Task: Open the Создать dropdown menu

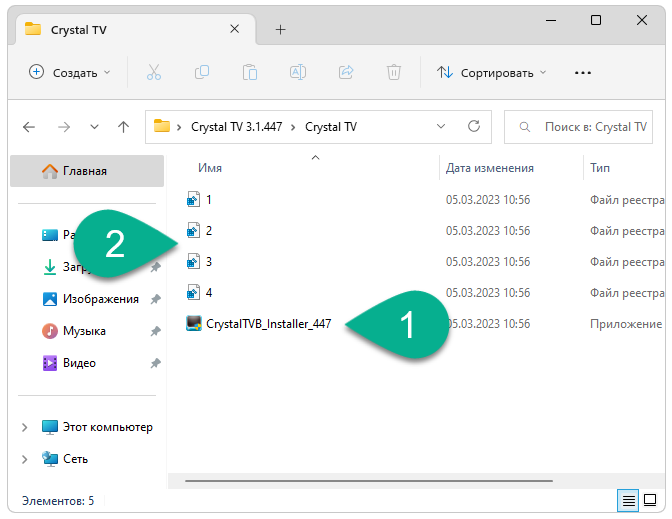Action: tap(69, 72)
